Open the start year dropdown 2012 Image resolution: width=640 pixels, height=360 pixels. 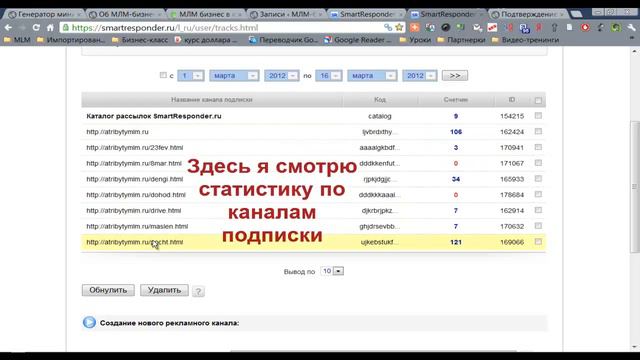(281, 76)
